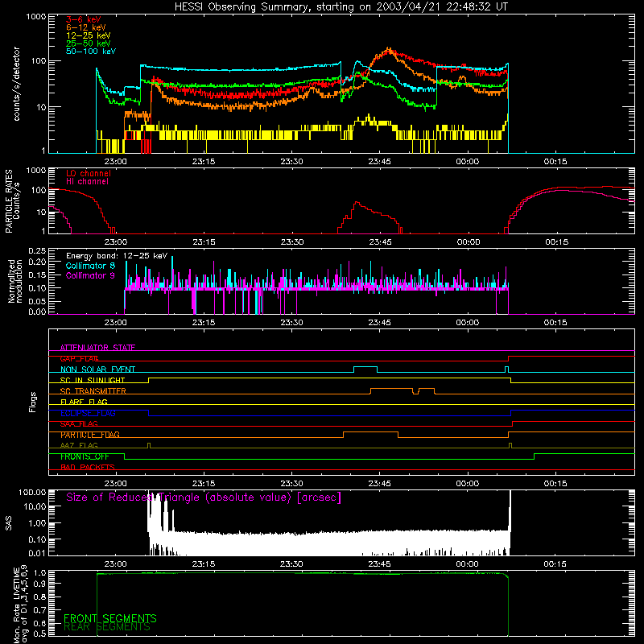Click the REAR SEGMENTS legend label
Image resolution: width=644 pixels, height=644 pixels.
click(x=107, y=627)
